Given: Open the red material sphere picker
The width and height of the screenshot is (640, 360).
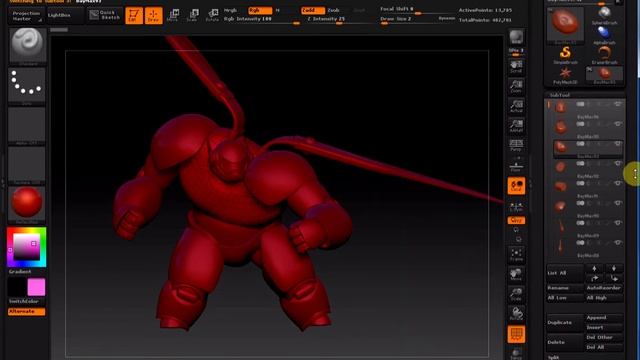Looking at the screenshot, I should tap(27, 204).
